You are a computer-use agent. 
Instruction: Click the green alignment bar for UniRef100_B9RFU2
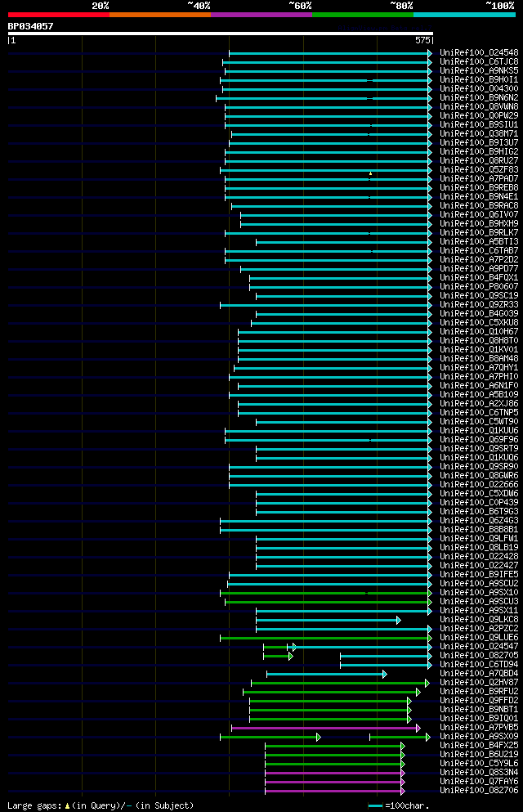click(x=332, y=692)
